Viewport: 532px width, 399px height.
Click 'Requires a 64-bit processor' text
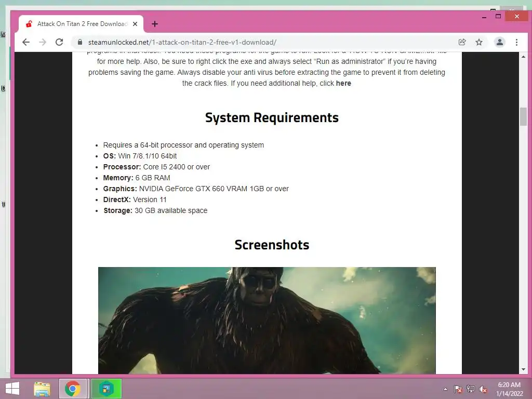(x=183, y=145)
